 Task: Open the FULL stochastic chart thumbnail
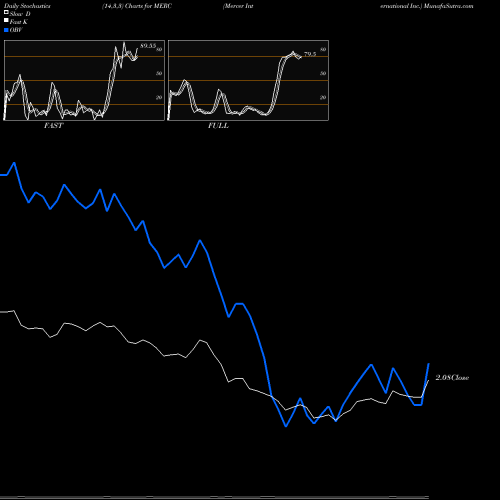point(248,80)
